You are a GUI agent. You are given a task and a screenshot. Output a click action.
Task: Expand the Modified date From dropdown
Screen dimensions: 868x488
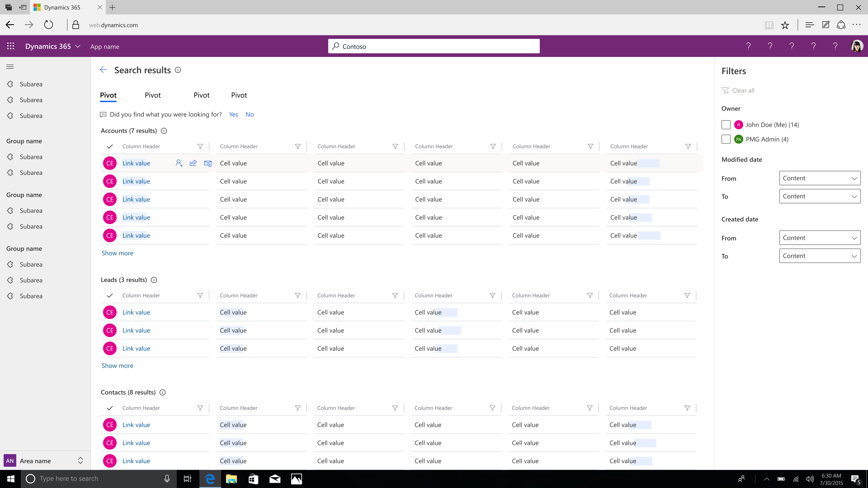click(x=820, y=178)
